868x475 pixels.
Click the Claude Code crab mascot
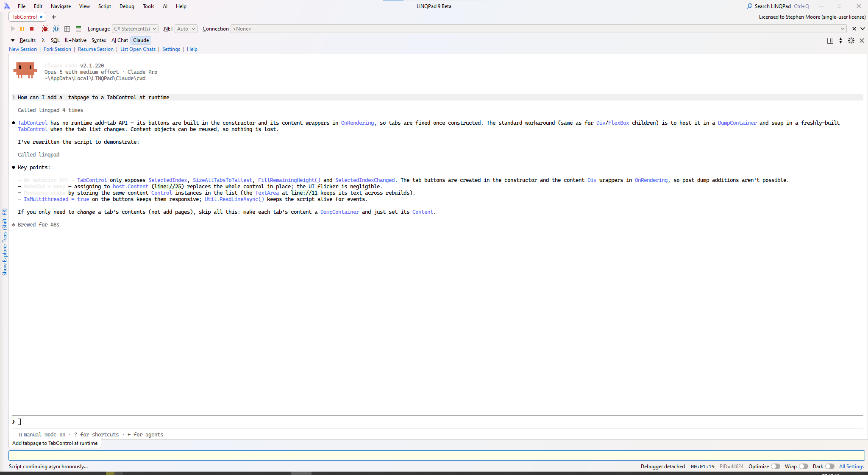tap(25, 70)
